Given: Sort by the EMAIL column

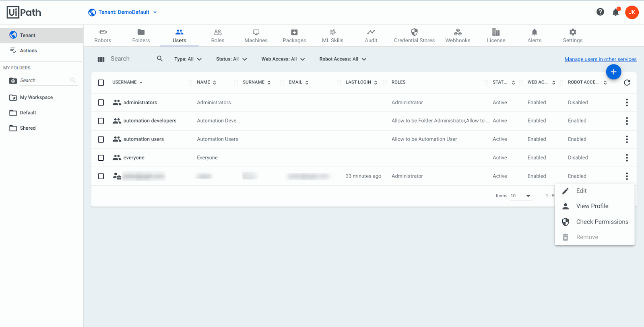Looking at the screenshot, I should [298, 82].
